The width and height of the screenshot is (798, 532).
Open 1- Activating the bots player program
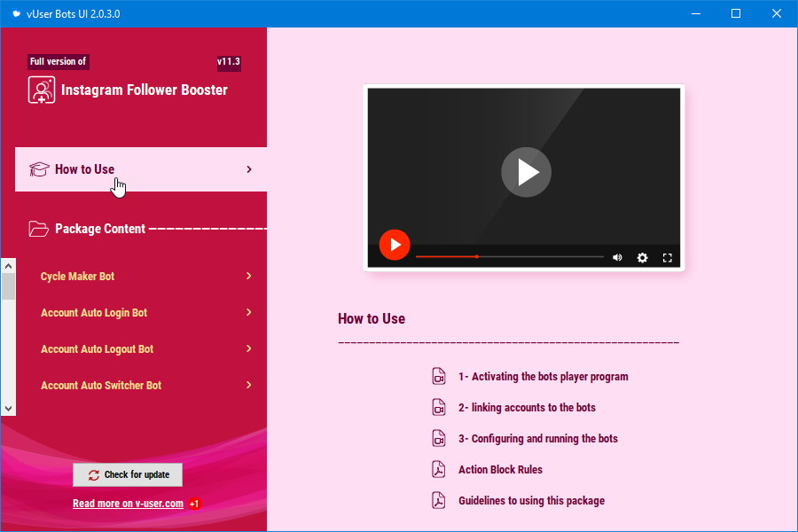coord(543,377)
